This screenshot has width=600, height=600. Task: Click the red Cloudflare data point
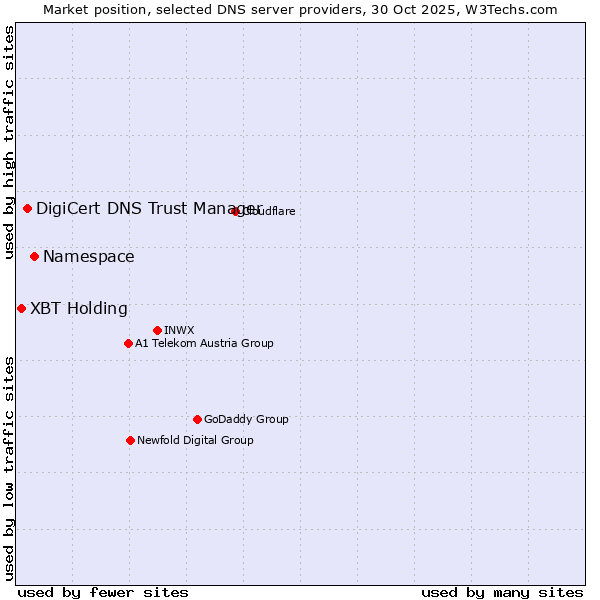[236, 211]
